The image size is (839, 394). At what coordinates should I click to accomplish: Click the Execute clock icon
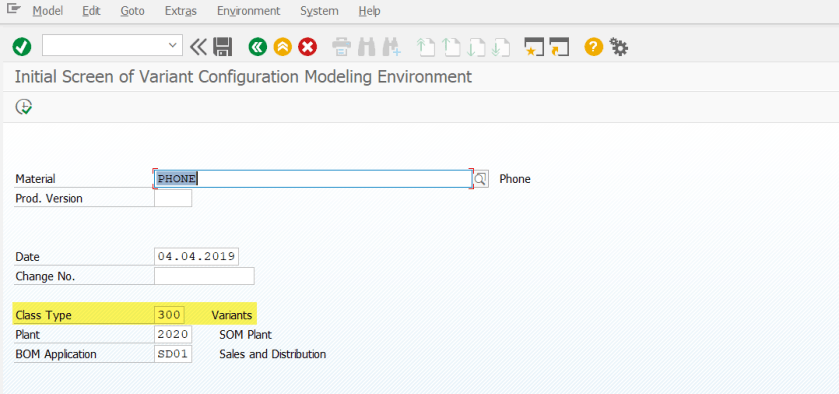tap(24, 107)
